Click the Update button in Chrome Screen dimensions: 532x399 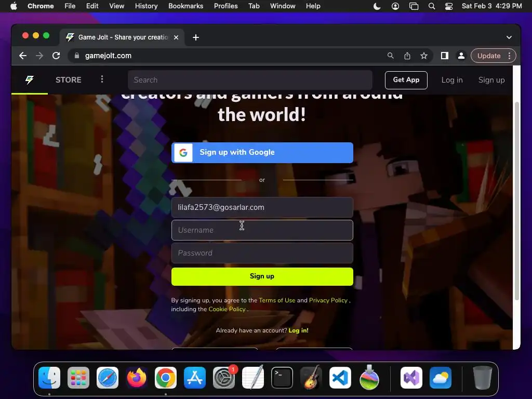489,56
